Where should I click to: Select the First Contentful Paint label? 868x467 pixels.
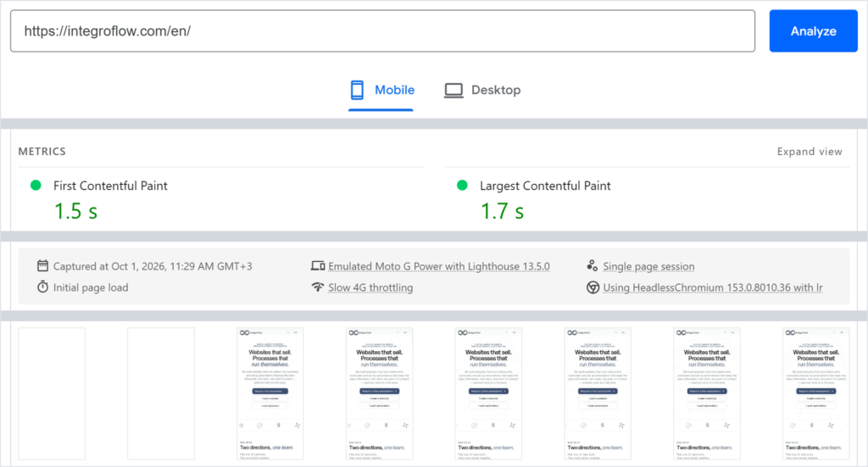tap(110, 186)
